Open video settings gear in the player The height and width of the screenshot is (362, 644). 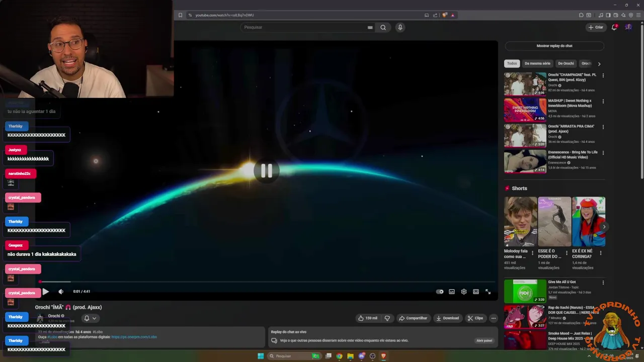click(x=464, y=292)
